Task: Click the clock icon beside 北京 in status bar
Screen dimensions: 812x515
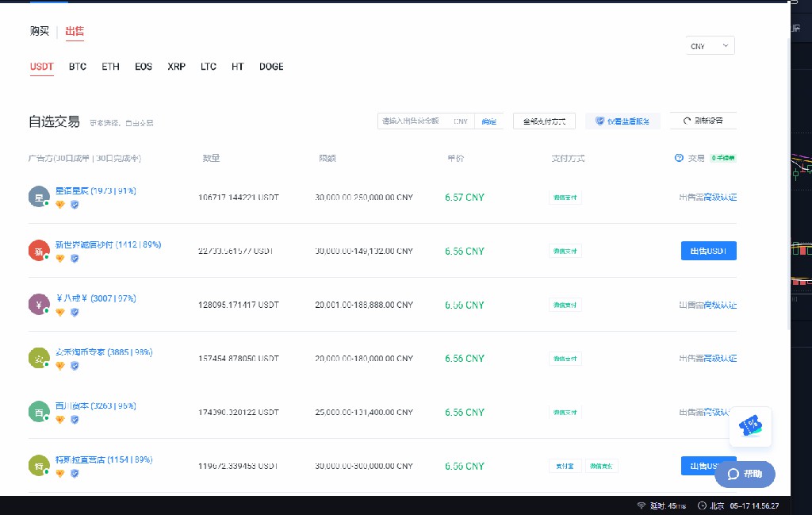Action: pyautogui.click(x=702, y=505)
